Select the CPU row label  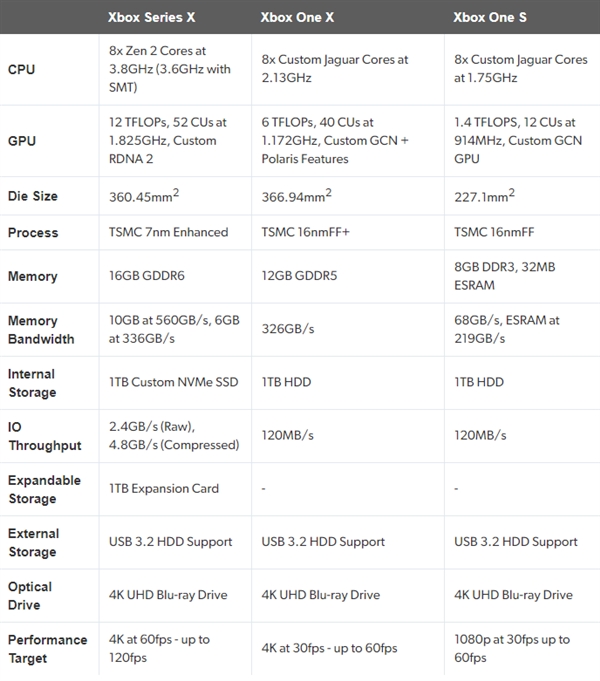(x=21, y=70)
